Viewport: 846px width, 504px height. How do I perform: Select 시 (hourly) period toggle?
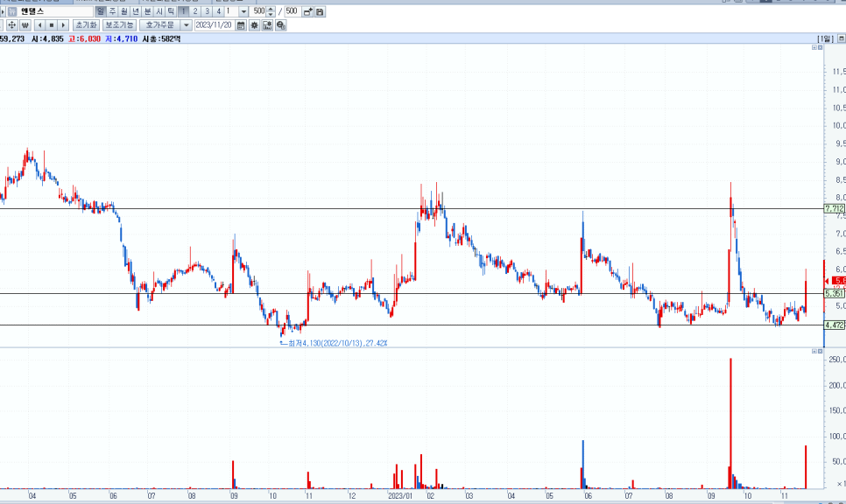pyautogui.click(x=159, y=11)
